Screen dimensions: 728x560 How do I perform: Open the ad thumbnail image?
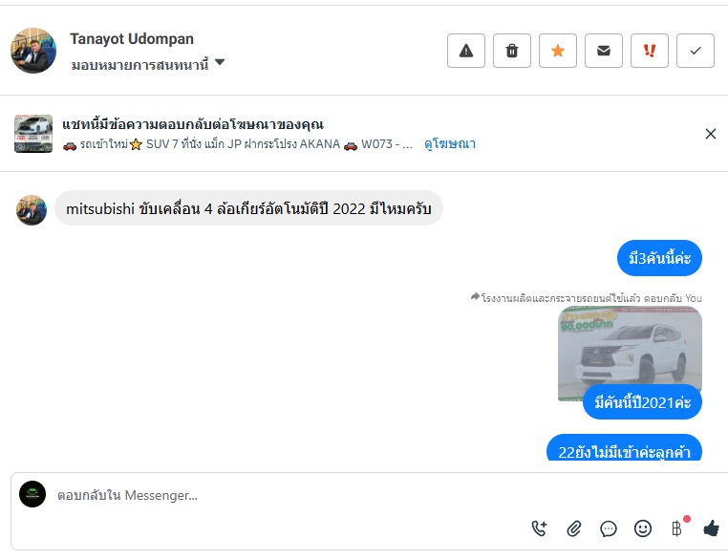pyautogui.click(x=33, y=134)
